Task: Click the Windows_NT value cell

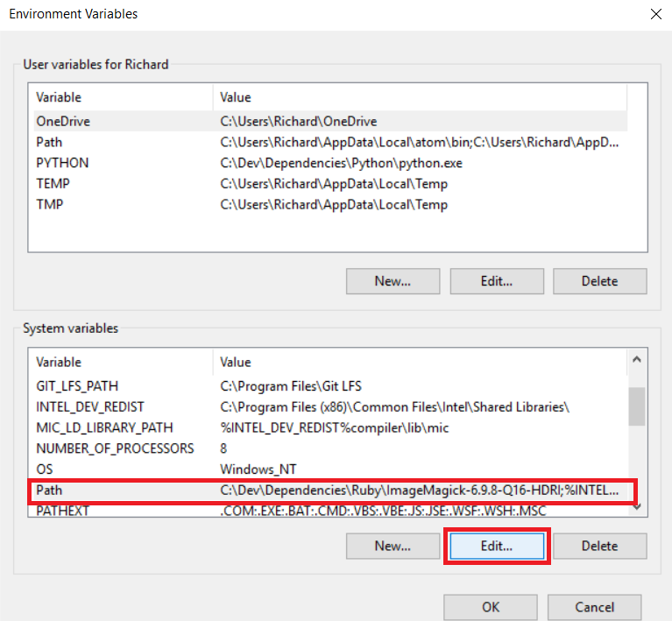Action: [x=258, y=469]
